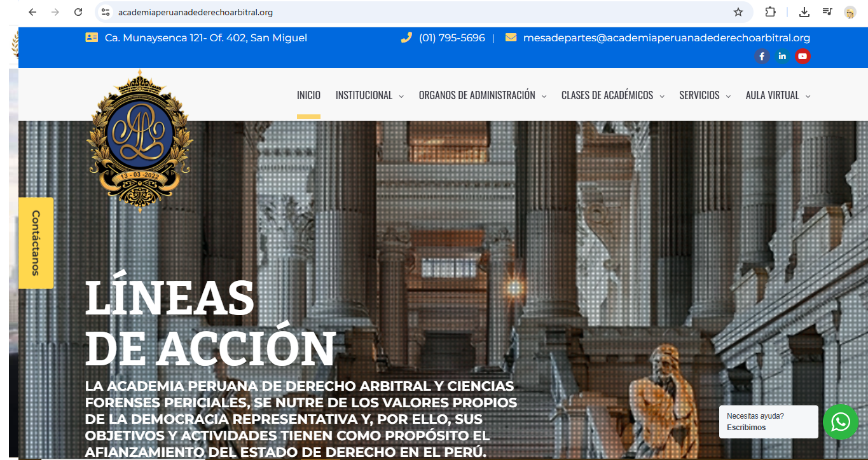Screen dimensions: 868x460
Task: Open WhatsApp chat with the green icon
Action: point(841,422)
